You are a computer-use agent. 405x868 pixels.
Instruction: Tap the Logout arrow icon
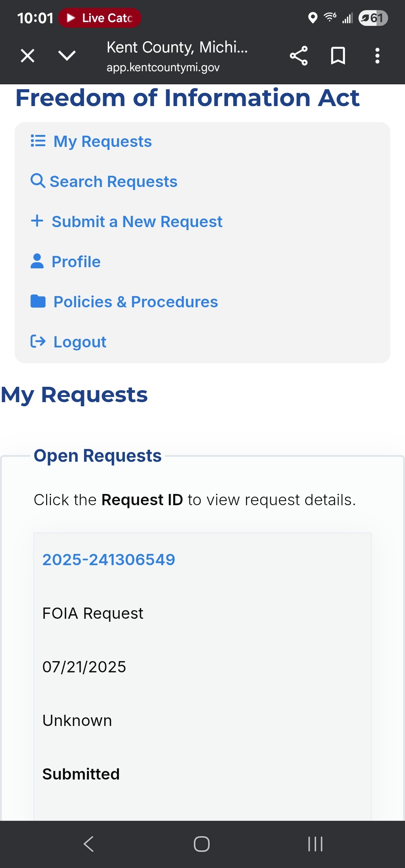(x=38, y=341)
